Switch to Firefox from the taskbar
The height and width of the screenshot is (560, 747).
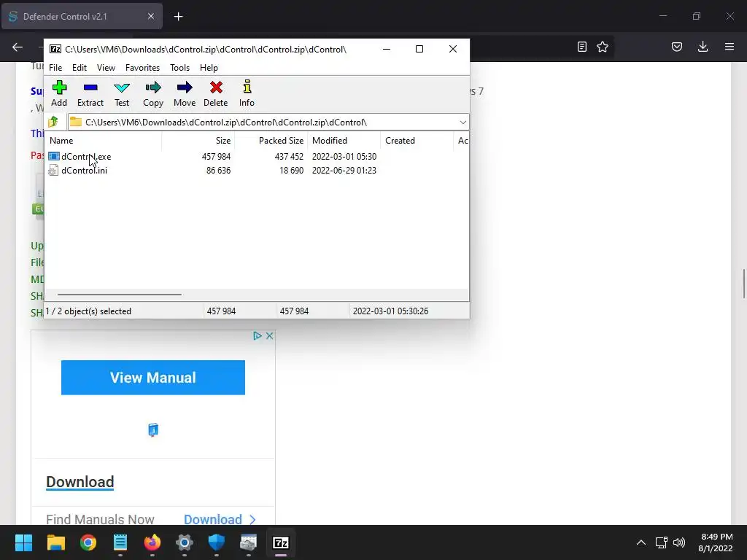152,542
